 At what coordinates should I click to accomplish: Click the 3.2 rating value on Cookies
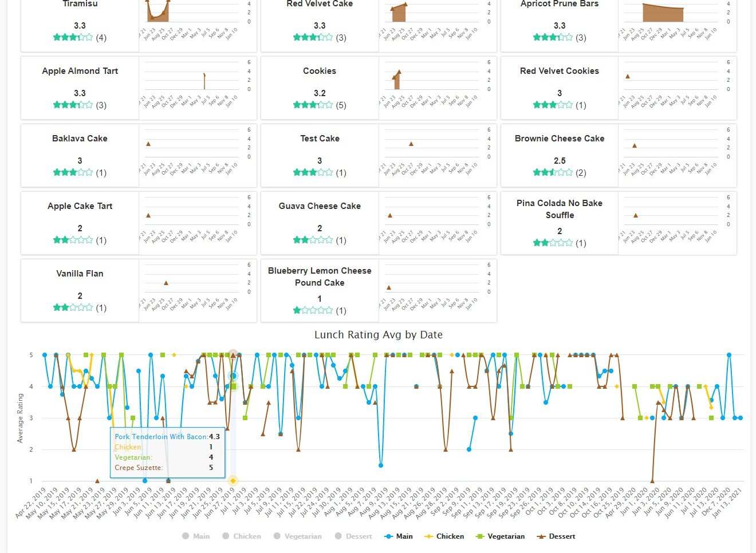[320, 93]
